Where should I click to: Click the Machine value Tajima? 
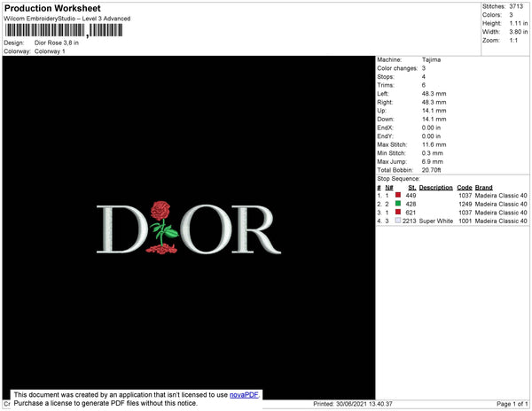[431, 59]
